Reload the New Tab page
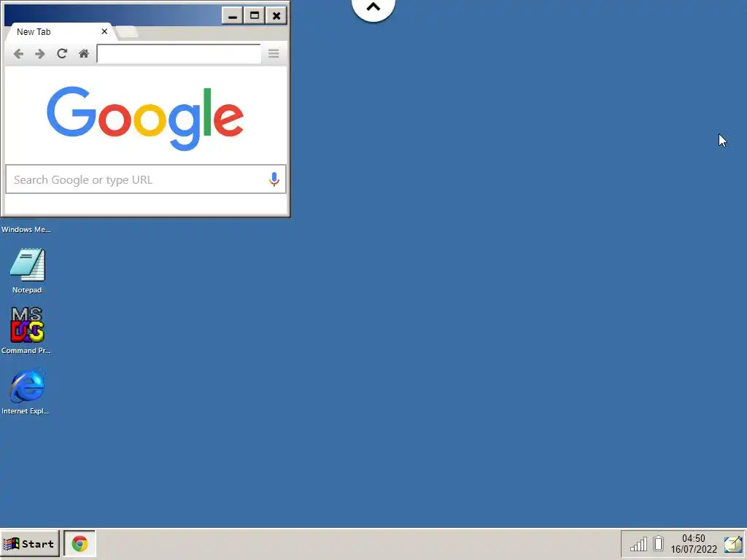 click(x=62, y=53)
